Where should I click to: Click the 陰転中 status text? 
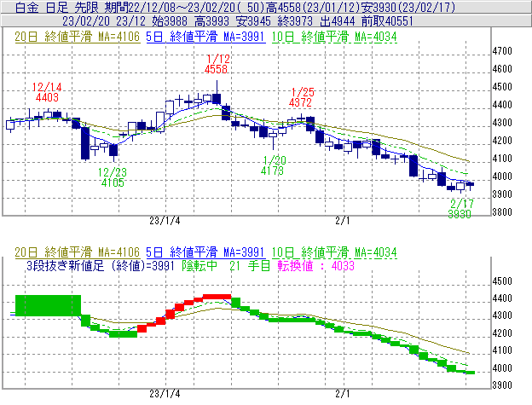[x=199, y=265]
